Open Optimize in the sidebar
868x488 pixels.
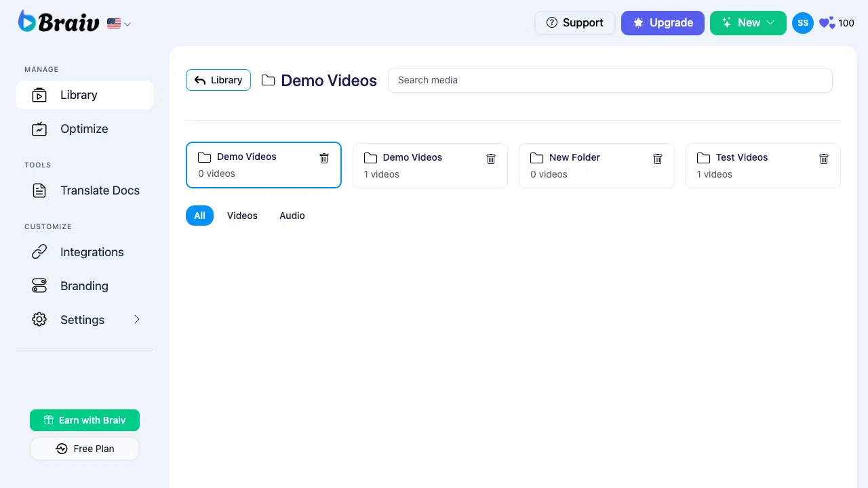(x=85, y=129)
